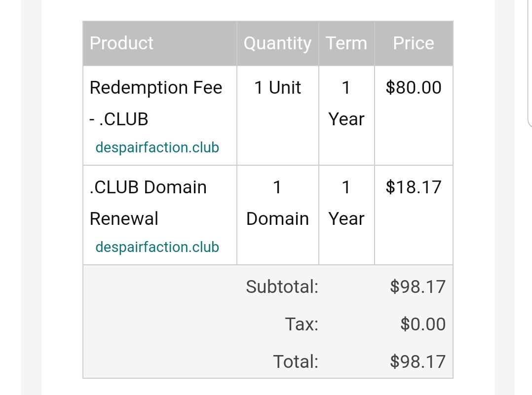Select the Price column header
Image resolution: width=532 pixels, height=395 pixels.
(414, 43)
